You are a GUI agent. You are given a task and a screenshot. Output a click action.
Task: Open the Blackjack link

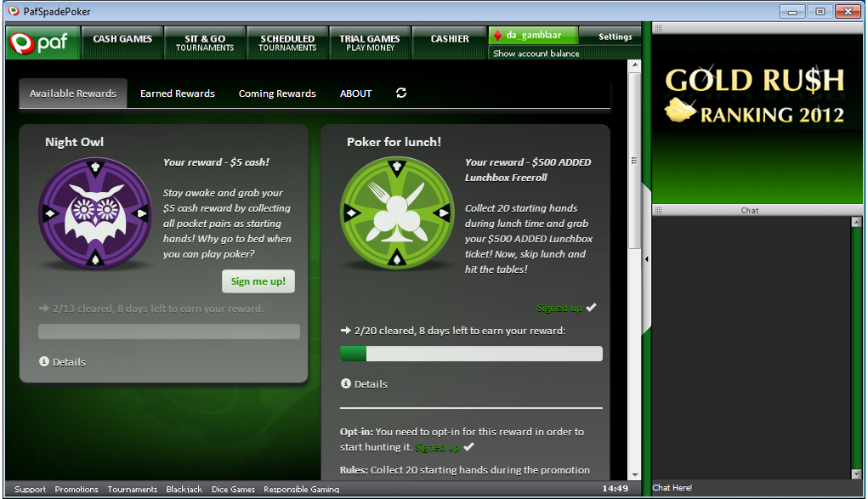pyautogui.click(x=184, y=489)
